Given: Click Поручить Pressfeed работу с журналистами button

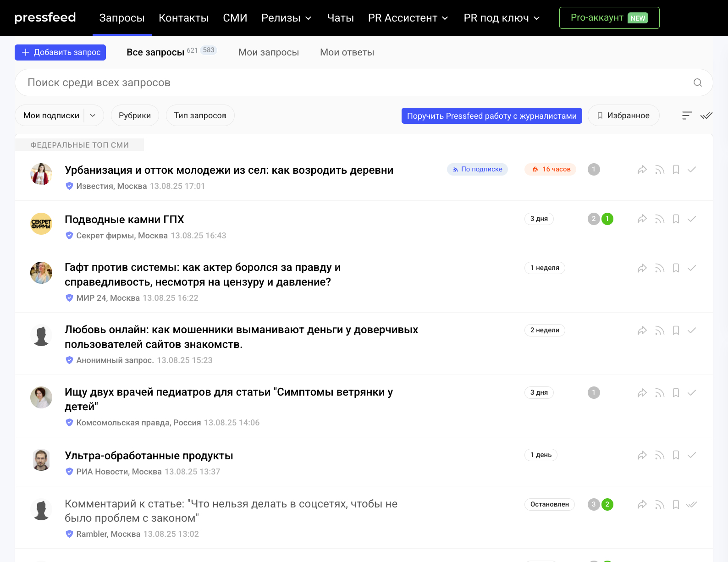Looking at the screenshot, I should [x=491, y=116].
